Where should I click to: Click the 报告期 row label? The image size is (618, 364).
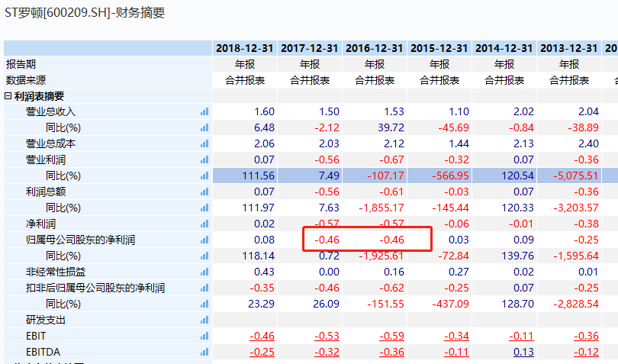(21, 64)
